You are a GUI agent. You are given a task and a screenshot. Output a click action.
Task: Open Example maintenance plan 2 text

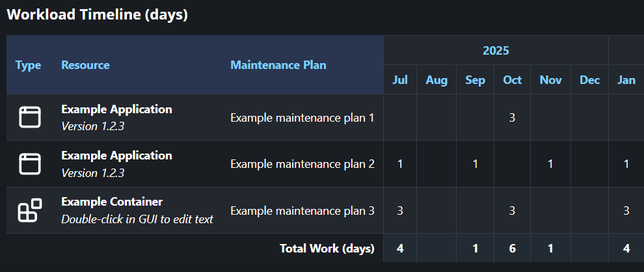[302, 164]
